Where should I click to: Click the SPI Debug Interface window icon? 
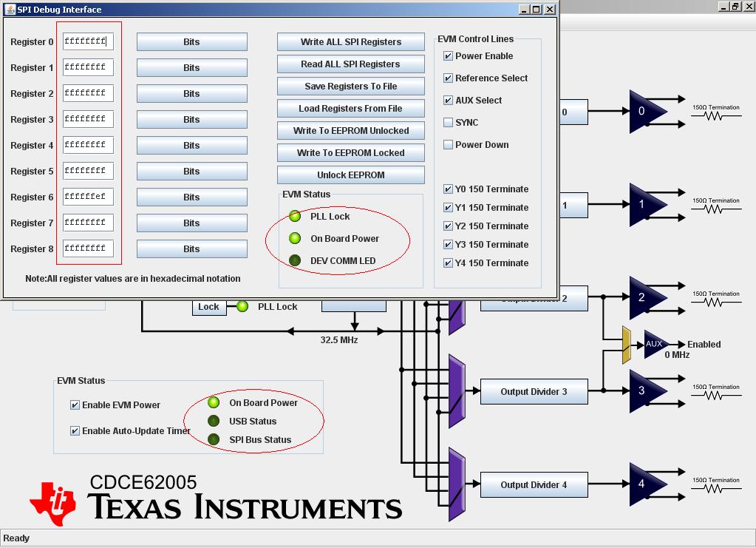point(10,9)
